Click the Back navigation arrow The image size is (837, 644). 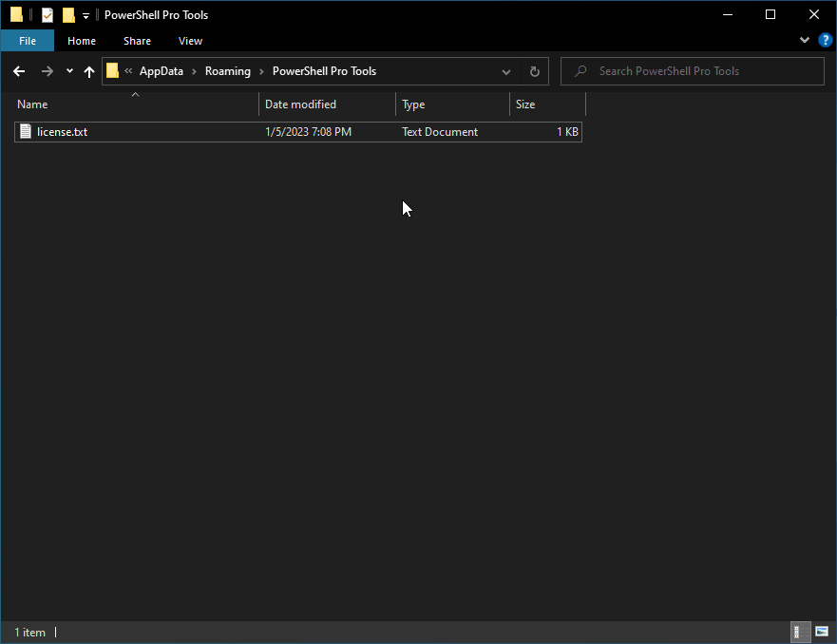point(19,71)
